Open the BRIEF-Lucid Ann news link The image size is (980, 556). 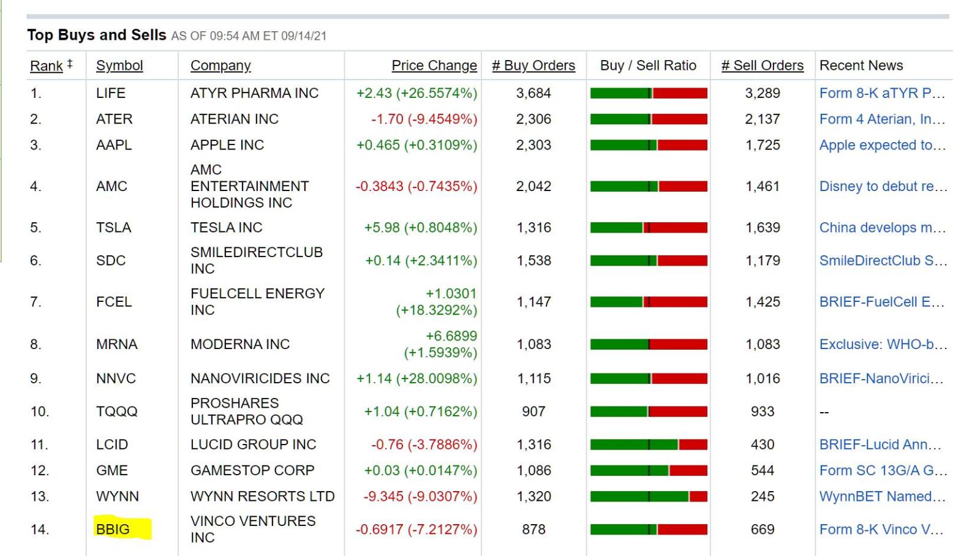coord(881,445)
